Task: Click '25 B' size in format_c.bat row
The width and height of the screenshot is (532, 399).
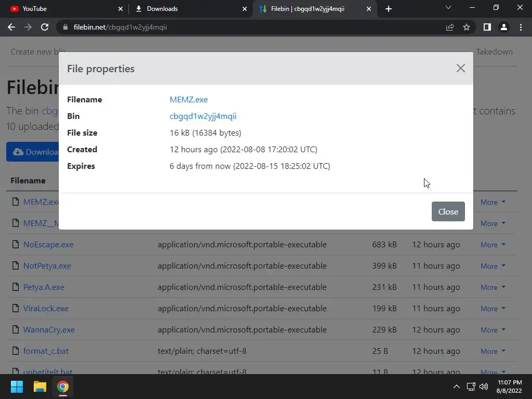Action: coord(380,351)
